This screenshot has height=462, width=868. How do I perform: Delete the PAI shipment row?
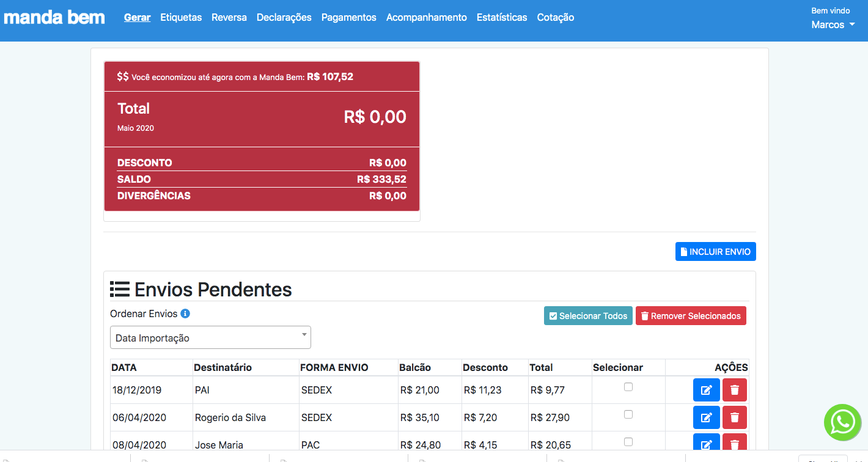coord(734,390)
